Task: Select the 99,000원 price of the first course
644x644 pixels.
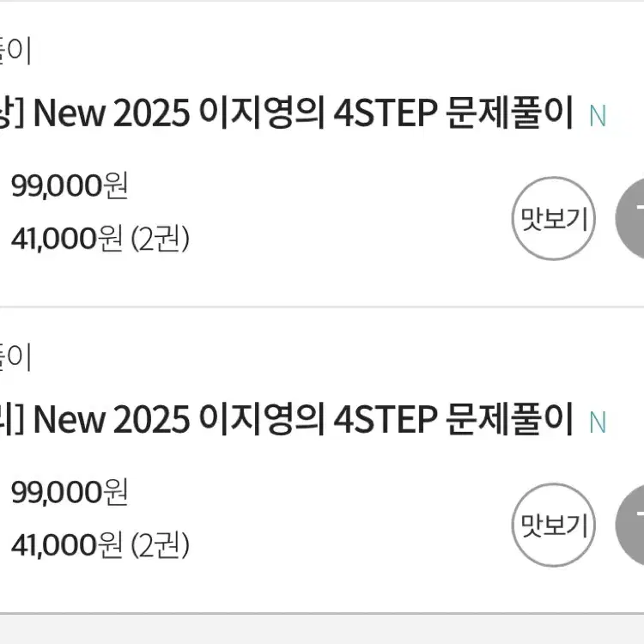Action: coord(70,185)
